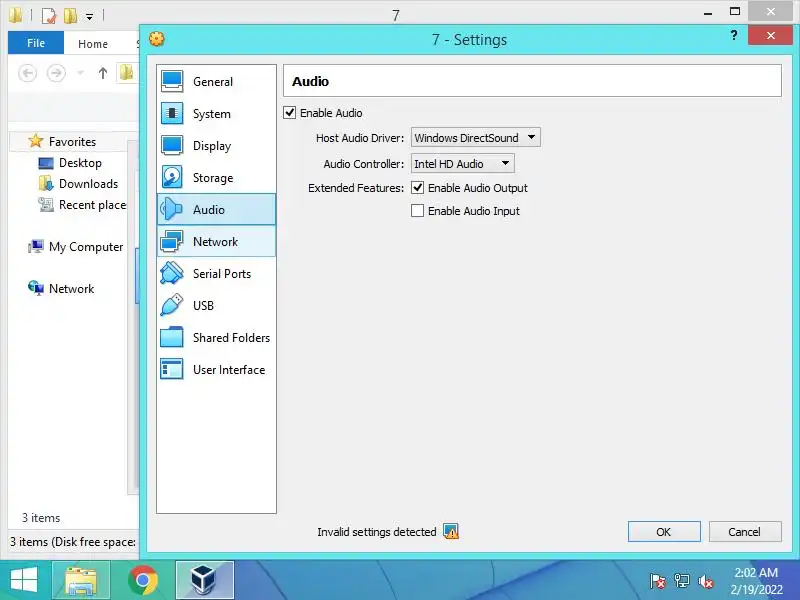Open File Explorer from the taskbar
The width and height of the screenshot is (800, 600).
(x=81, y=580)
